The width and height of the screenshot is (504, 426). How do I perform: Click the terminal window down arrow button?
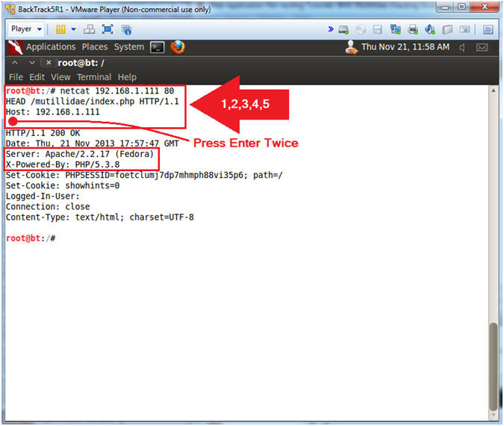click(x=32, y=63)
